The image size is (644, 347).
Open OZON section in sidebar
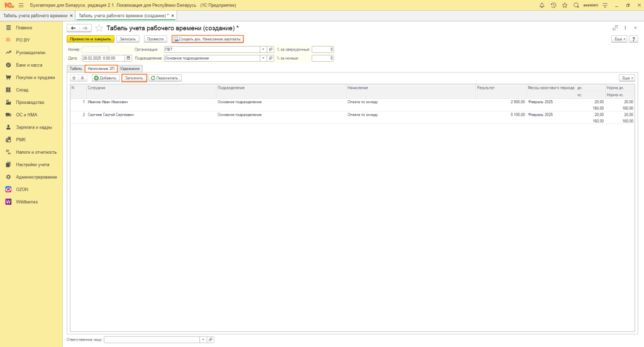[22, 190]
